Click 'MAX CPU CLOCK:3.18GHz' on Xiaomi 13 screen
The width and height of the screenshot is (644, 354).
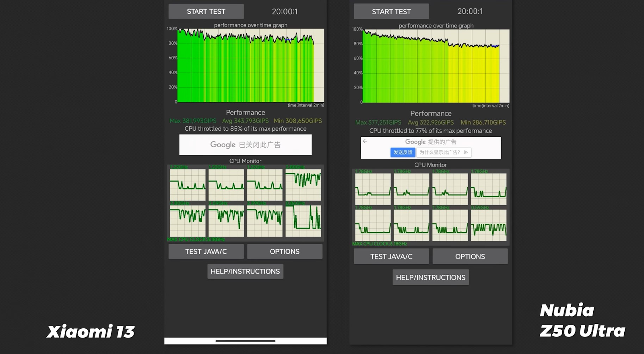196,239
